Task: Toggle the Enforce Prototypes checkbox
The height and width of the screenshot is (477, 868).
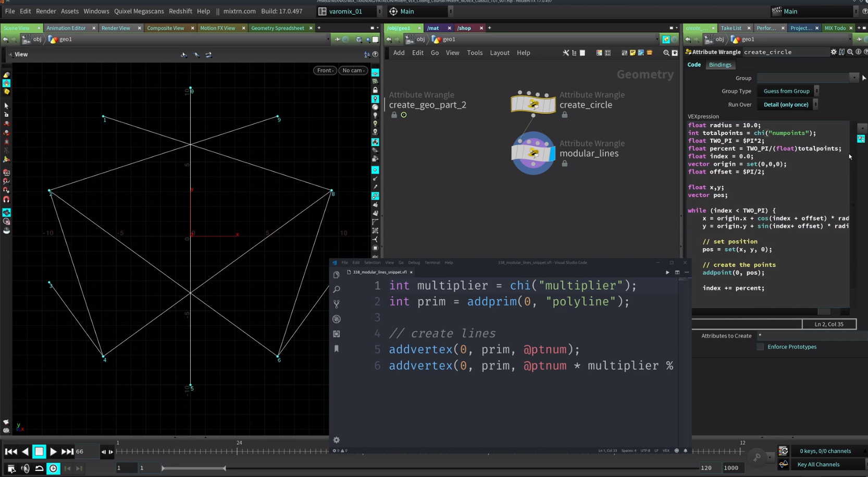Action: [x=760, y=347]
